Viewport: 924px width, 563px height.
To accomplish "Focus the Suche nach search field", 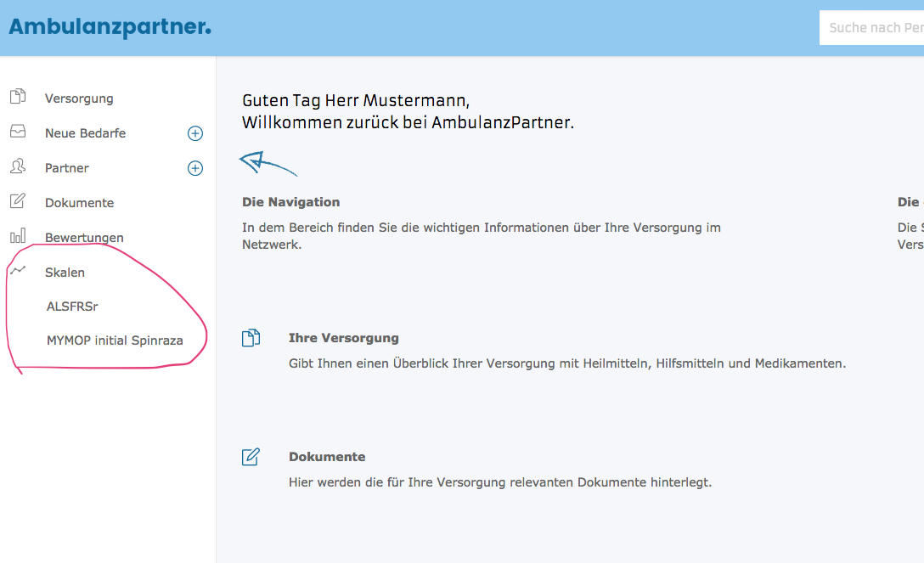I will click(x=871, y=28).
